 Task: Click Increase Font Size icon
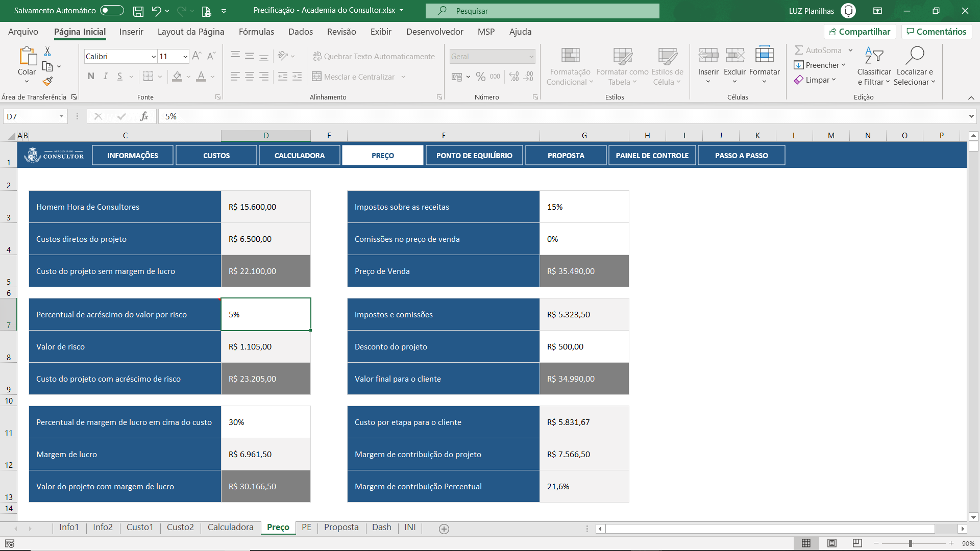197,56
